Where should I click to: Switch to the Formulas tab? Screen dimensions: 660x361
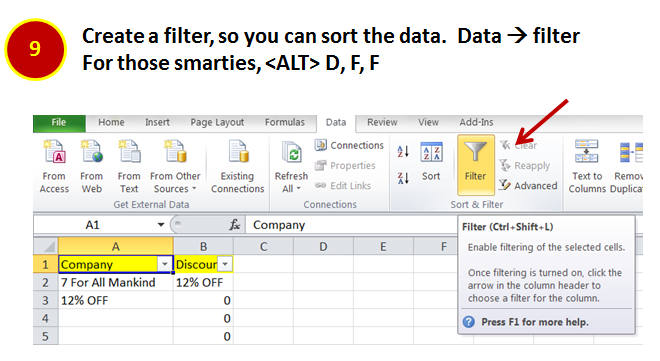coord(285,122)
